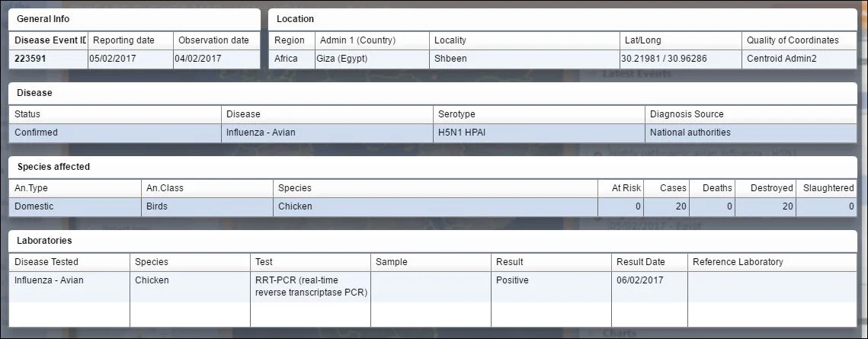Image resolution: width=868 pixels, height=339 pixels.
Task: Click the Giza (Egypt) country cell
Action: pos(372,59)
